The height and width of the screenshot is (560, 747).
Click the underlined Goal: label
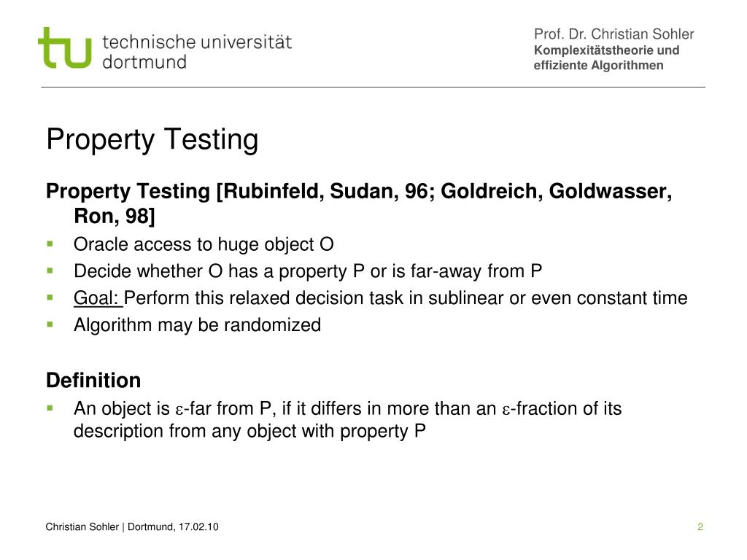98,298
